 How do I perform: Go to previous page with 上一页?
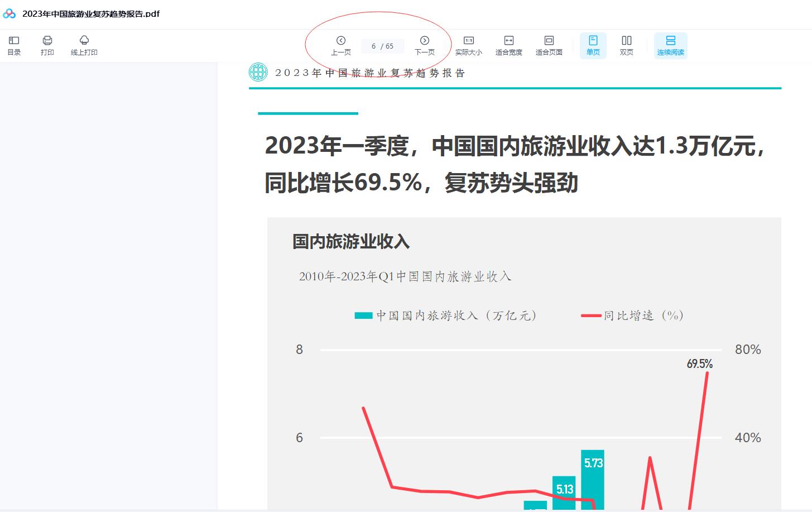click(x=341, y=45)
